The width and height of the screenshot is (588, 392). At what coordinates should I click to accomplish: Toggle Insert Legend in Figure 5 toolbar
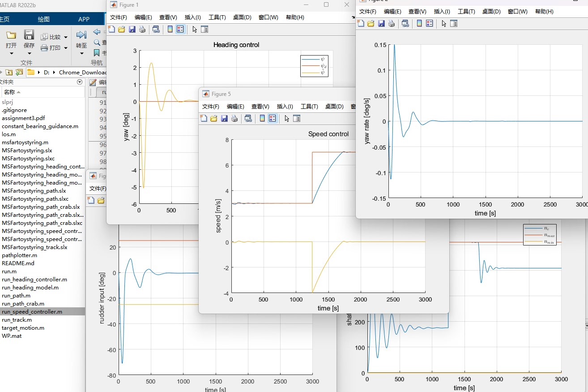(x=273, y=119)
